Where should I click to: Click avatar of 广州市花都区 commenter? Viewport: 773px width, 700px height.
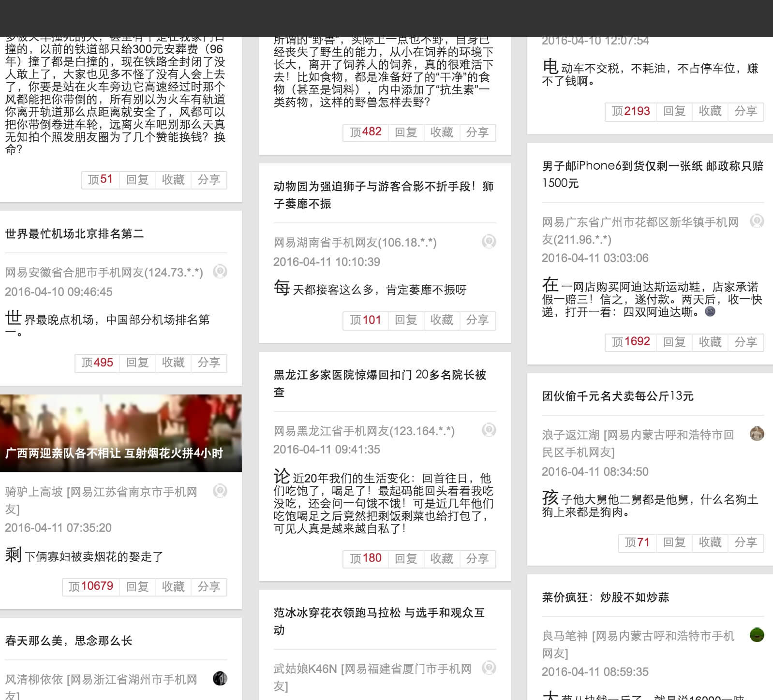[x=757, y=221]
